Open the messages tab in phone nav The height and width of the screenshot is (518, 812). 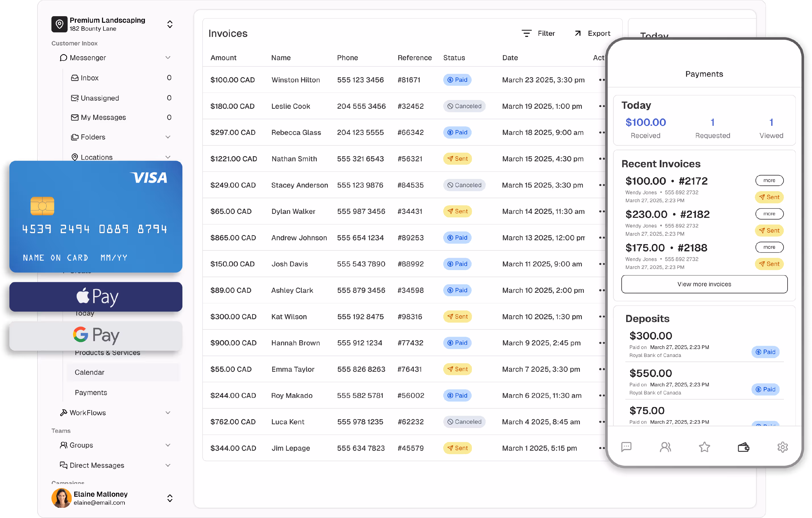pyautogui.click(x=626, y=447)
